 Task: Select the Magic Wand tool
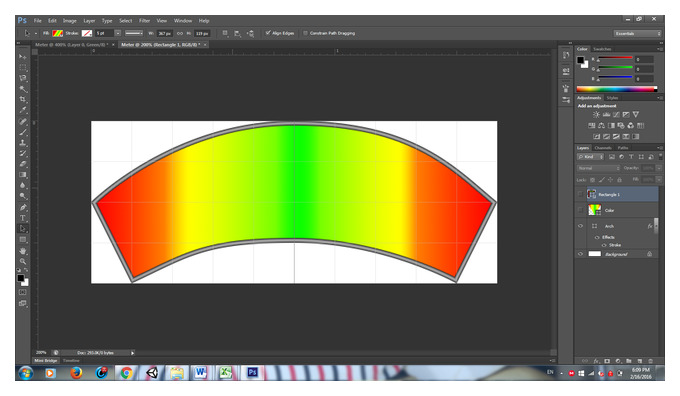click(x=23, y=89)
